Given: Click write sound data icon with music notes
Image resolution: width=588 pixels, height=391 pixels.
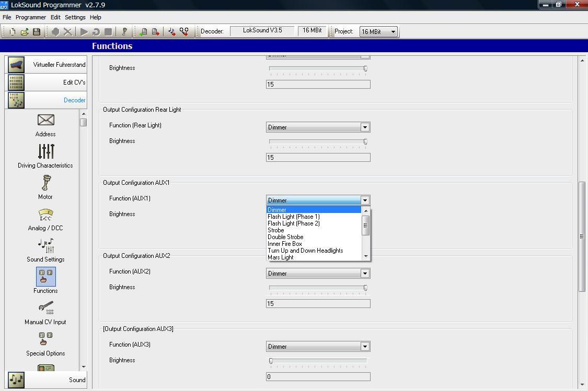Looking at the screenshot, I should (x=172, y=32).
